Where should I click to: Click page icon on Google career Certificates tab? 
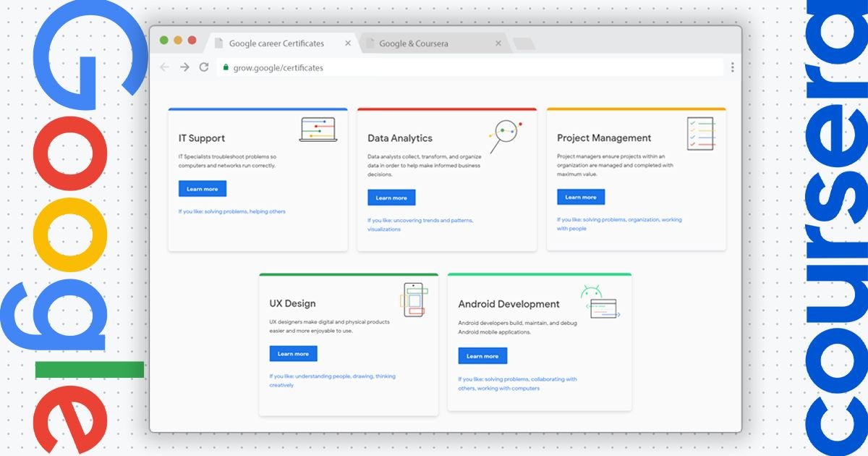pyautogui.click(x=218, y=43)
